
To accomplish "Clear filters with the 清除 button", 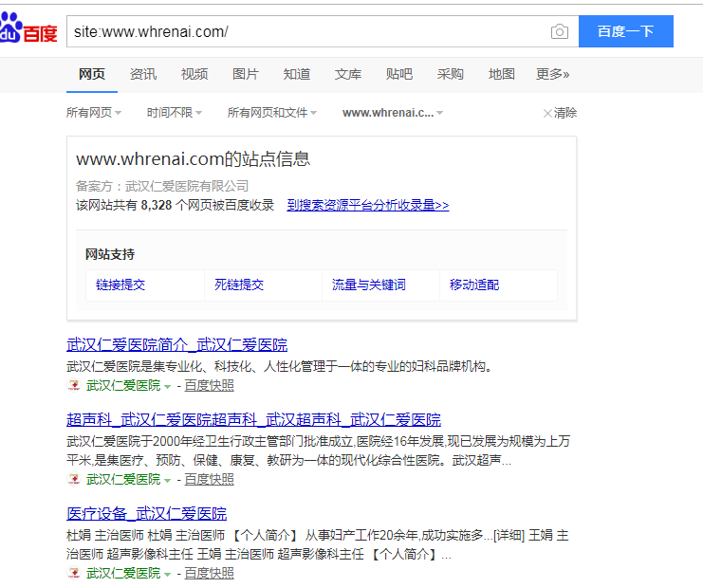I will pos(560,113).
